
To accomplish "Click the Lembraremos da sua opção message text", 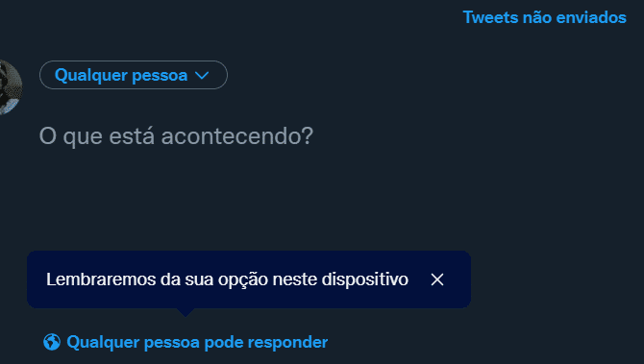I will coord(227,279).
